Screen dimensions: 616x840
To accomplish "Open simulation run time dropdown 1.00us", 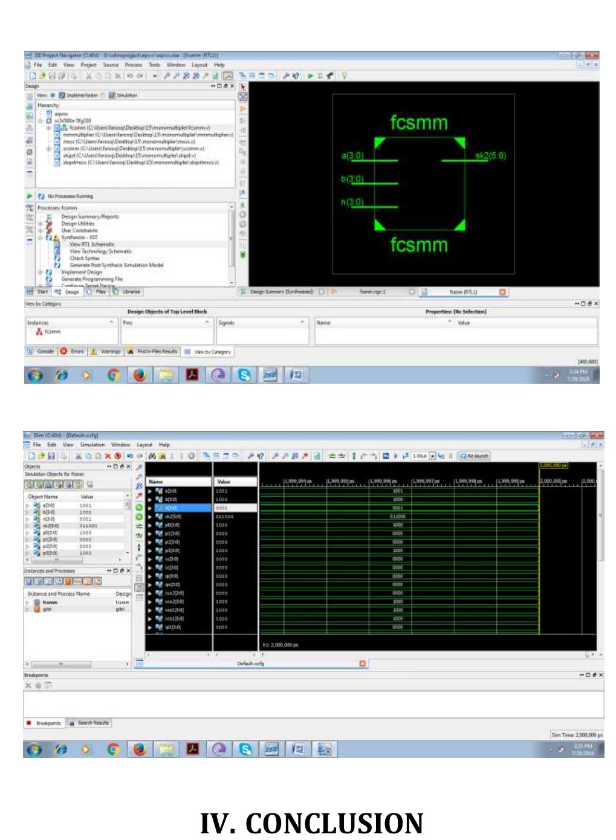I will [x=433, y=456].
